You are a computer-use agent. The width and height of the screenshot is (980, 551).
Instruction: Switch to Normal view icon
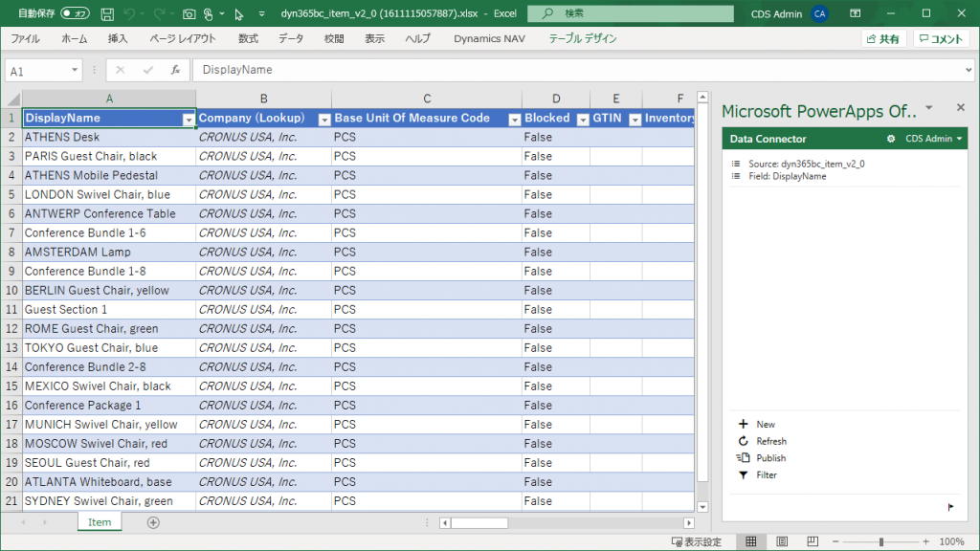point(750,541)
